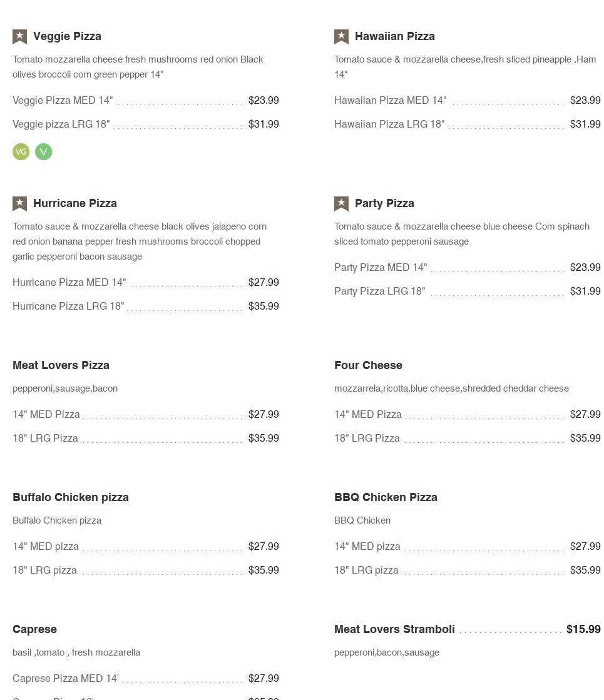Viewport: 604px width, 700px height.
Task: Open the Meat Lovers Stramboli item
Action: click(x=394, y=629)
